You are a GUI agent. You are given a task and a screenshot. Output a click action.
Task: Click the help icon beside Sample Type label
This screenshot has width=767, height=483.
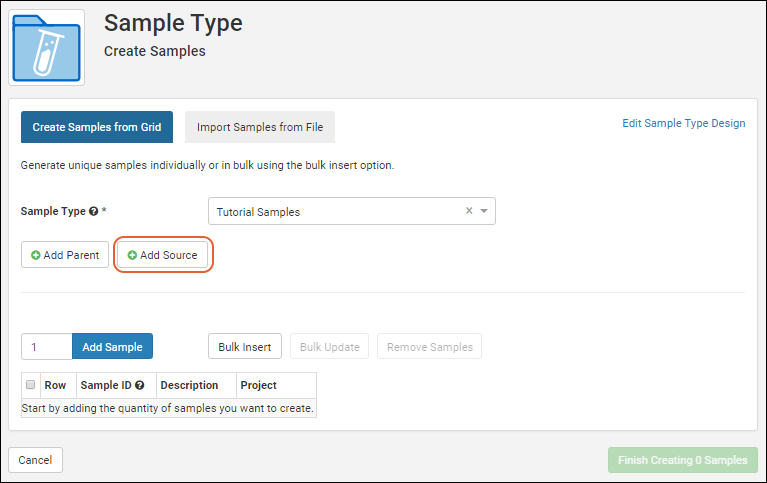[93, 212]
